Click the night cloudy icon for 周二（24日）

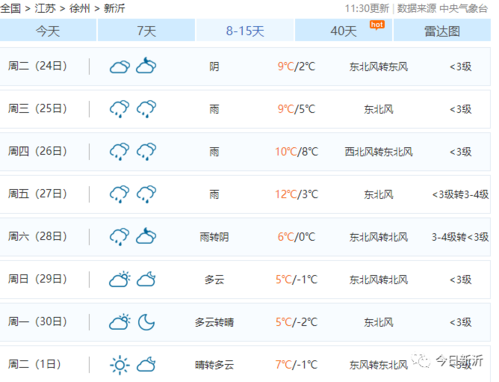146,66
